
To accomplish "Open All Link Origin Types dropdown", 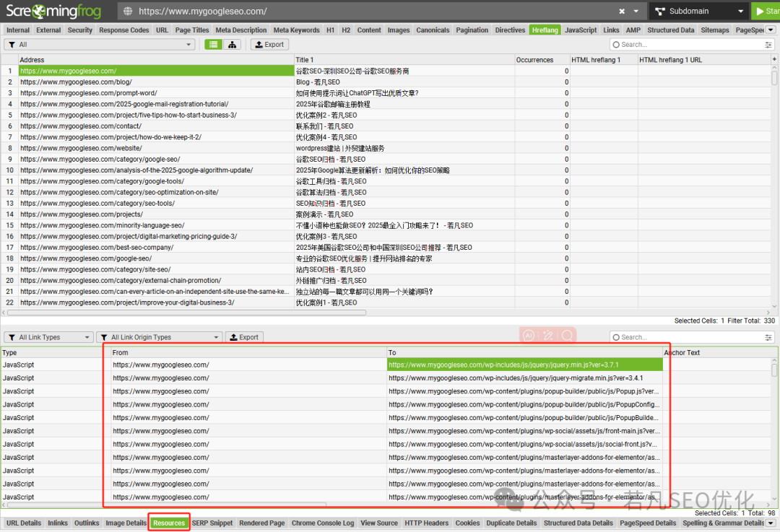I will (x=159, y=337).
